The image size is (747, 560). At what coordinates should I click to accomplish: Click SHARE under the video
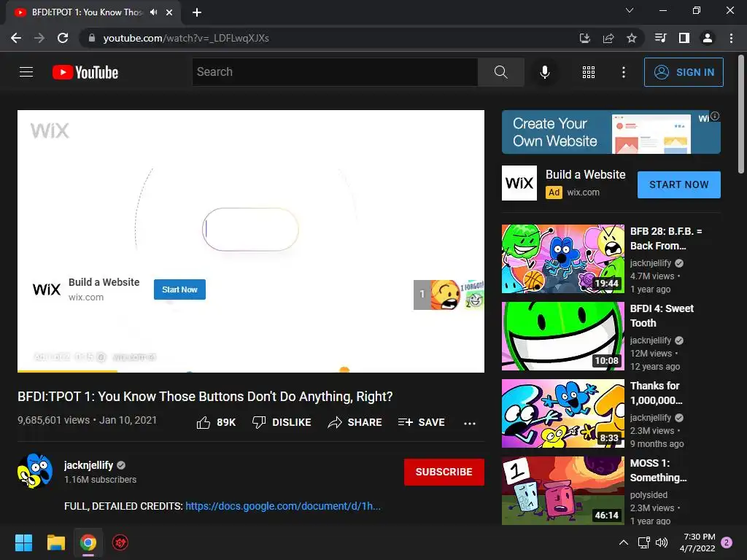click(x=355, y=422)
